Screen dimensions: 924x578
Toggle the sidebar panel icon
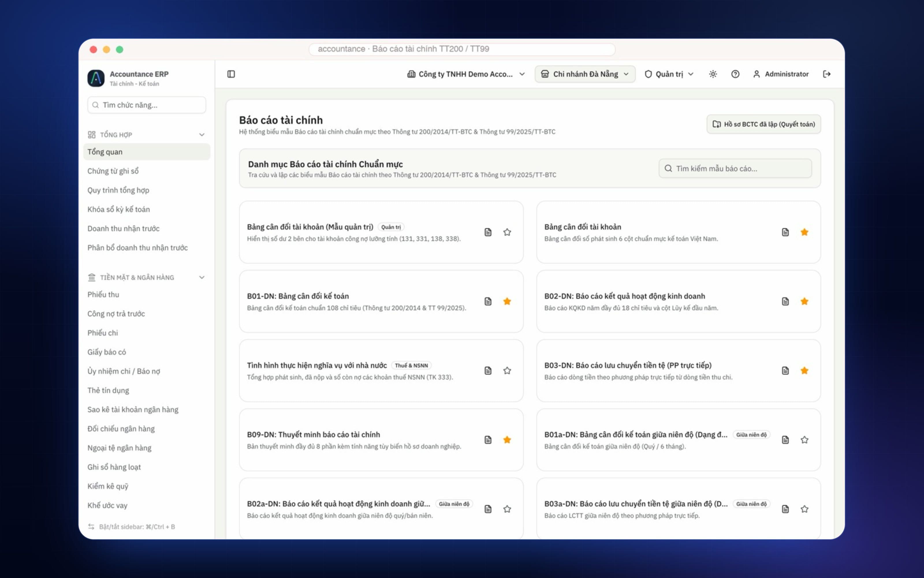231,74
